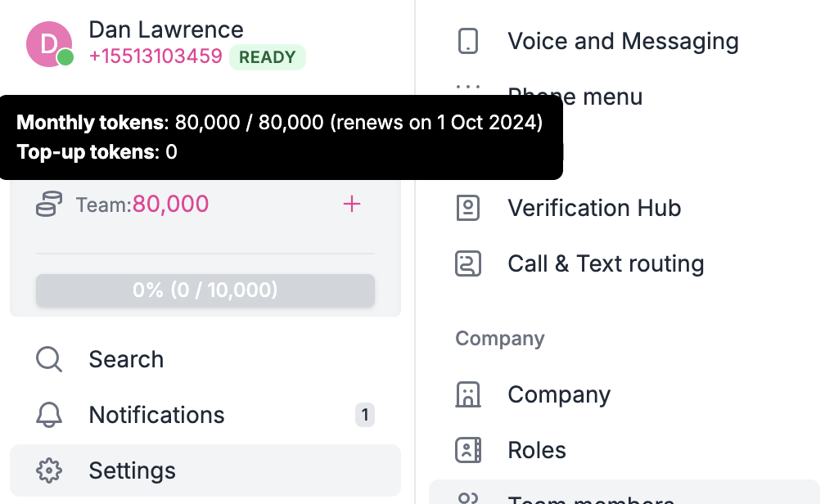This screenshot has width=825, height=504.
Task: Click the Notifications bell icon
Action: pyautogui.click(x=49, y=415)
